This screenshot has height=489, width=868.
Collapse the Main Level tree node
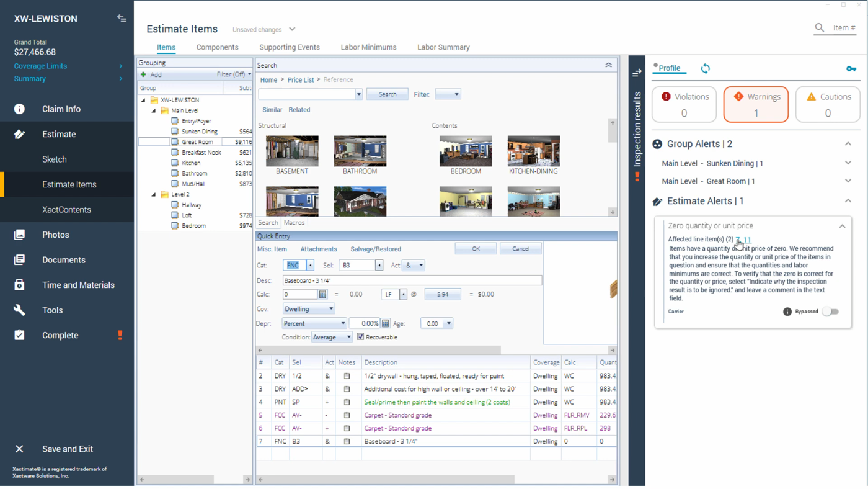[154, 110]
